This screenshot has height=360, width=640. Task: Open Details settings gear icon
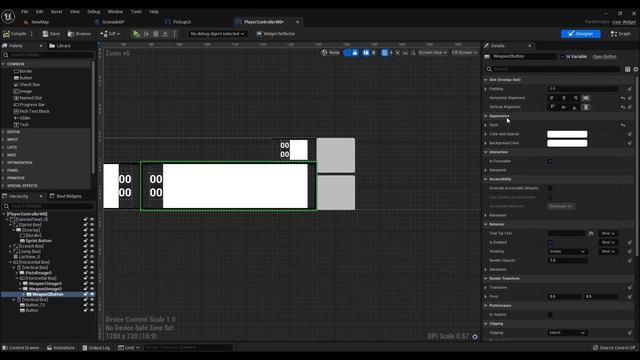[x=636, y=69]
